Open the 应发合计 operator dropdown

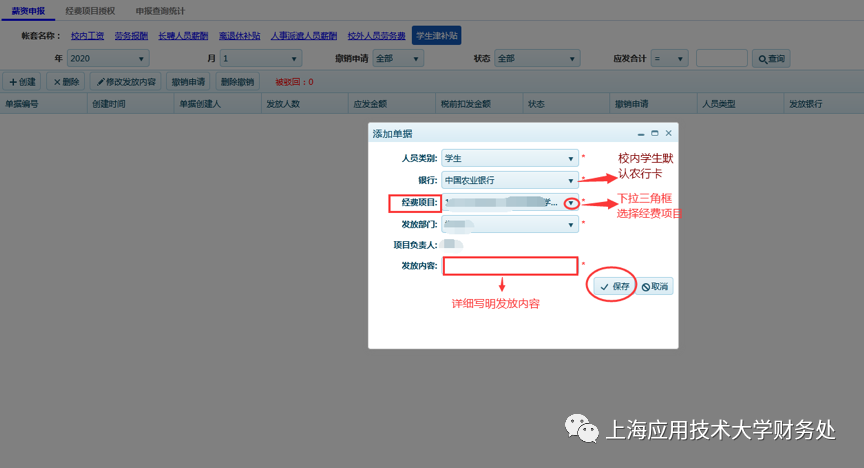coord(669,58)
